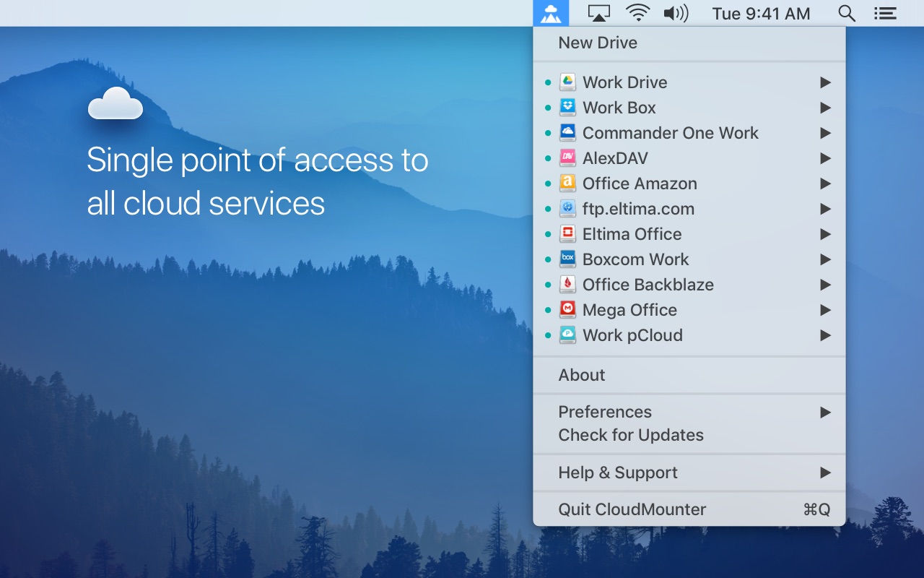
Task: Expand the Eltima Office submenu arrow
Action: (826, 234)
